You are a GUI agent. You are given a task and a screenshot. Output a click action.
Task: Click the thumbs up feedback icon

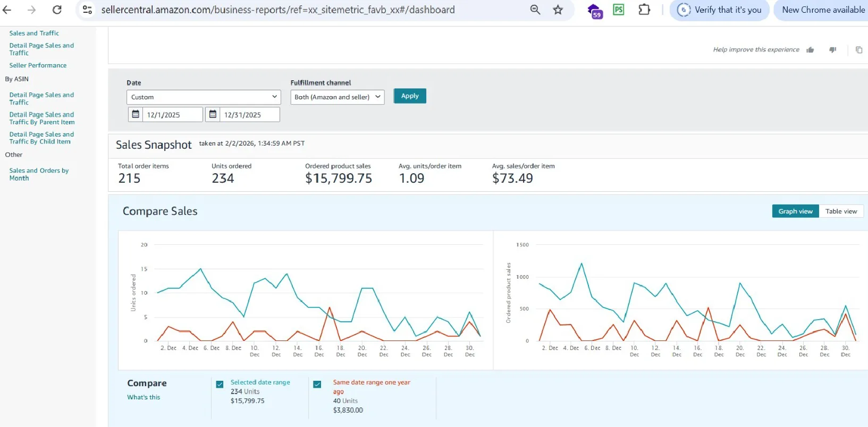(x=810, y=50)
